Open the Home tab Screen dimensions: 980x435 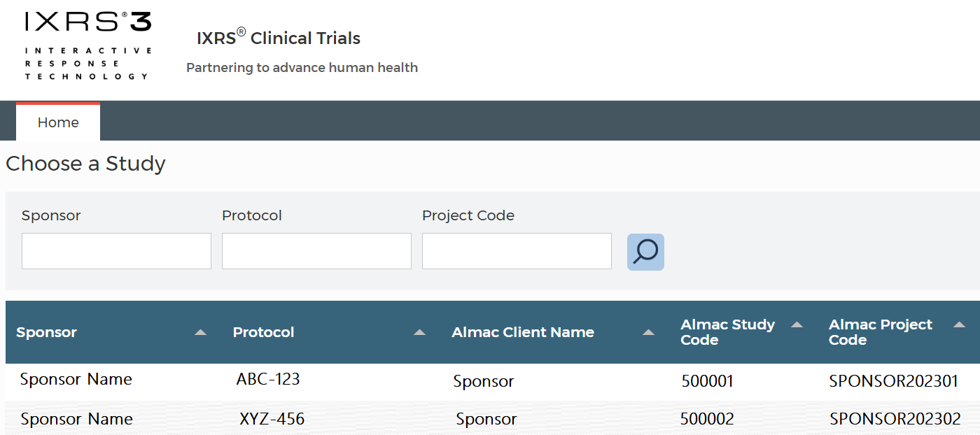tap(58, 122)
